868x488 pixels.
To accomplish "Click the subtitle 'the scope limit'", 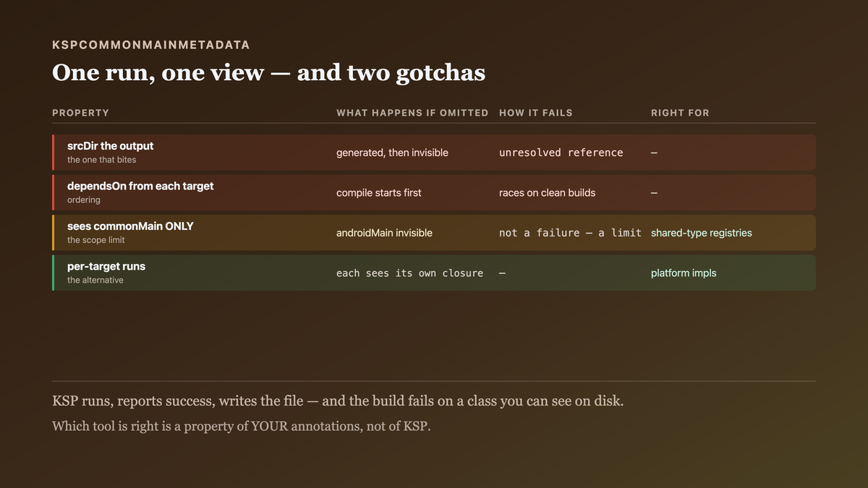I will click(96, 240).
